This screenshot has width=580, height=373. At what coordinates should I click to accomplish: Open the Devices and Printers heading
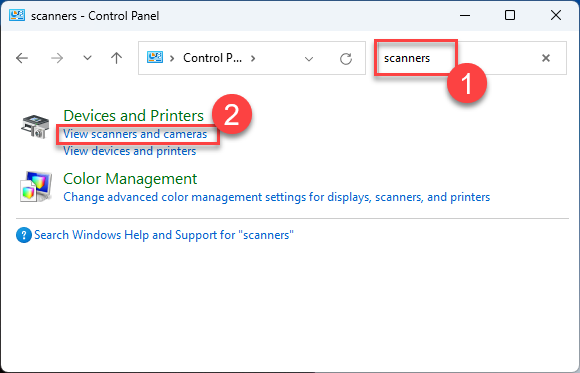(x=134, y=115)
